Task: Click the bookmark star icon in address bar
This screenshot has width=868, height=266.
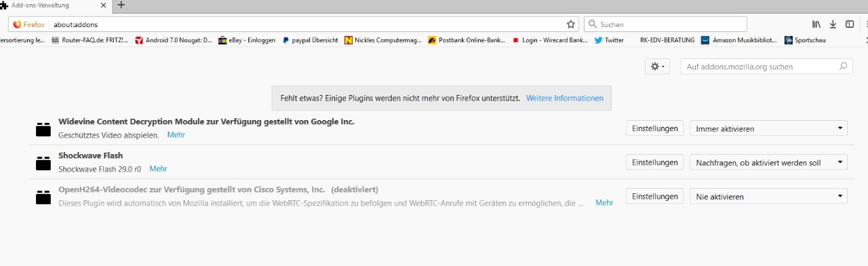Action: (571, 24)
